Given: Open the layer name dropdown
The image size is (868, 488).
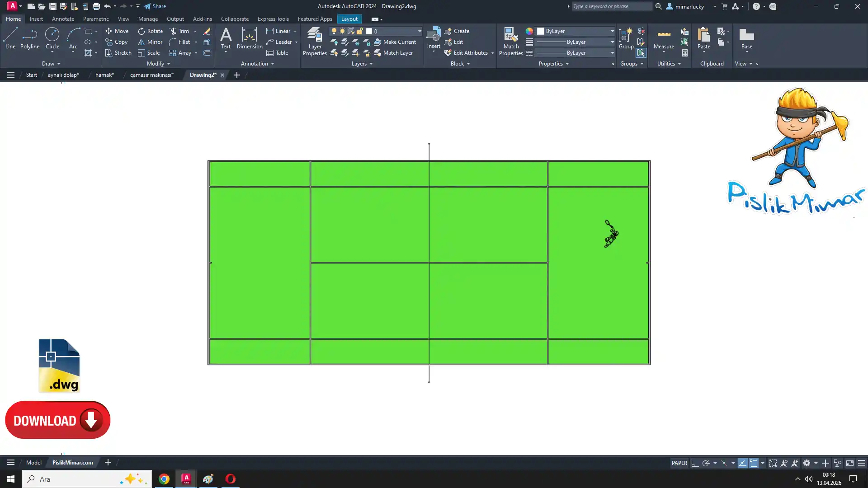Looking at the screenshot, I should [419, 31].
